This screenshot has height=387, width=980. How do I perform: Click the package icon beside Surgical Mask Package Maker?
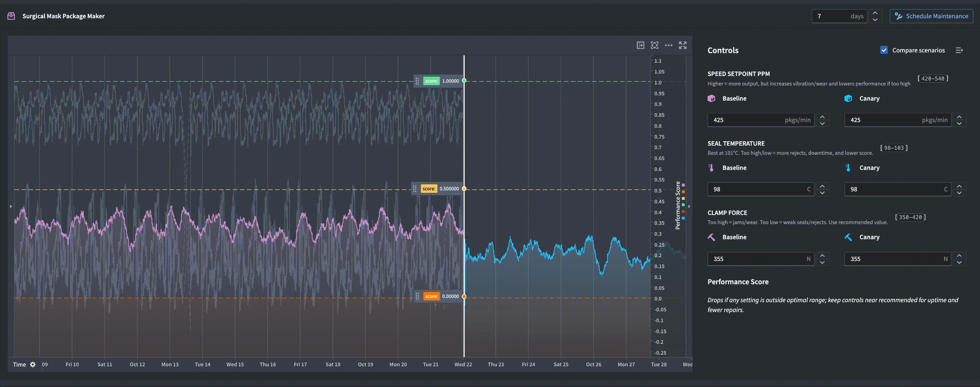[11, 15]
